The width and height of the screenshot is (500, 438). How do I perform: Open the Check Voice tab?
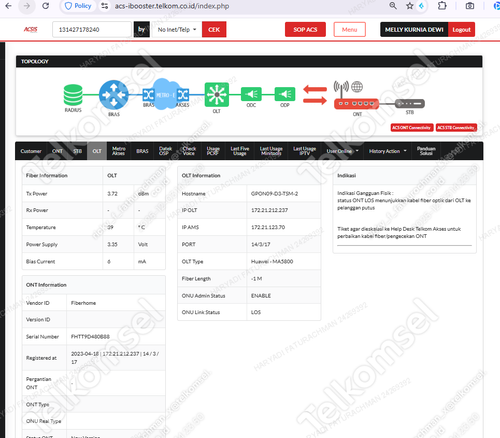[189, 151]
